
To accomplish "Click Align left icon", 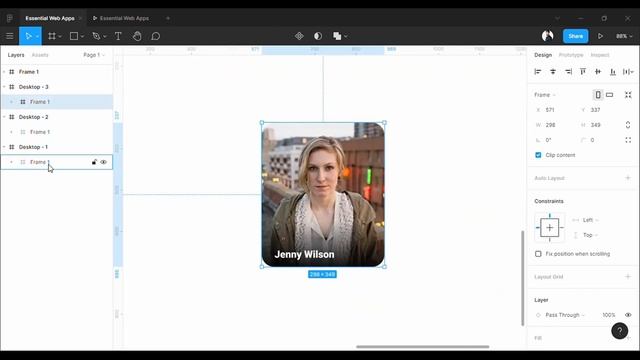I will click(538, 71).
